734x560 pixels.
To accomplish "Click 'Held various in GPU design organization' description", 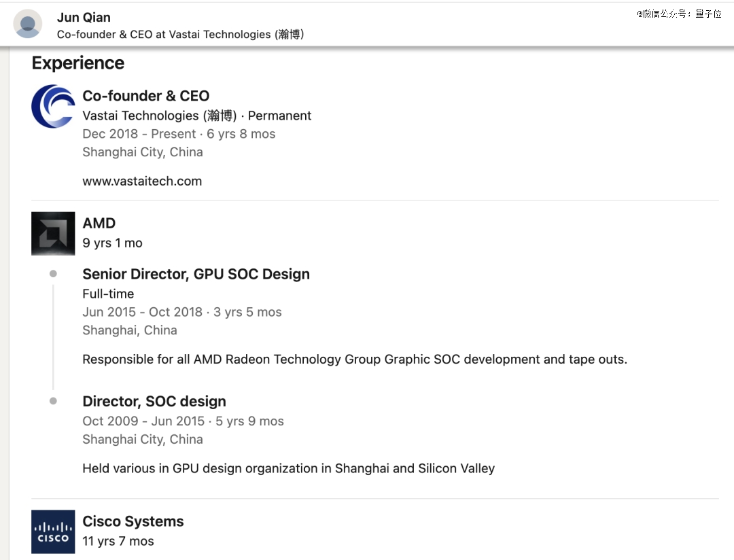I will [288, 469].
